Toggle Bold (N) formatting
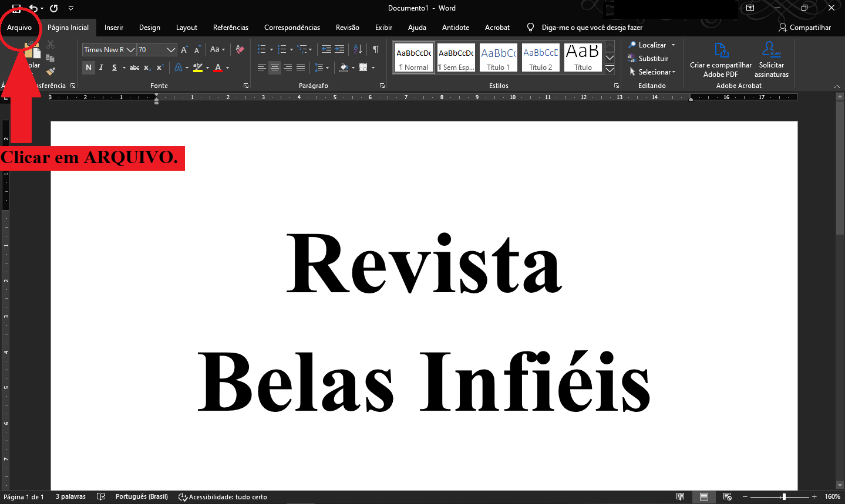Viewport: 845px width, 504px height. click(89, 67)
